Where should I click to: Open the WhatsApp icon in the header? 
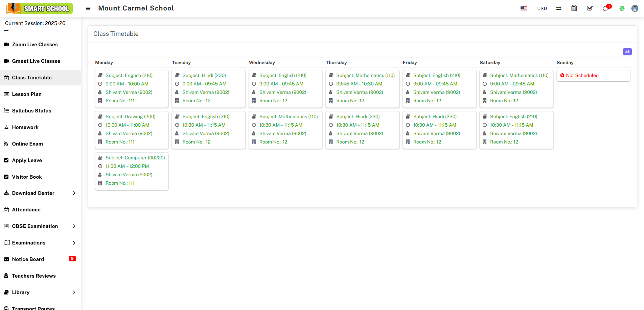coord(622,8)
